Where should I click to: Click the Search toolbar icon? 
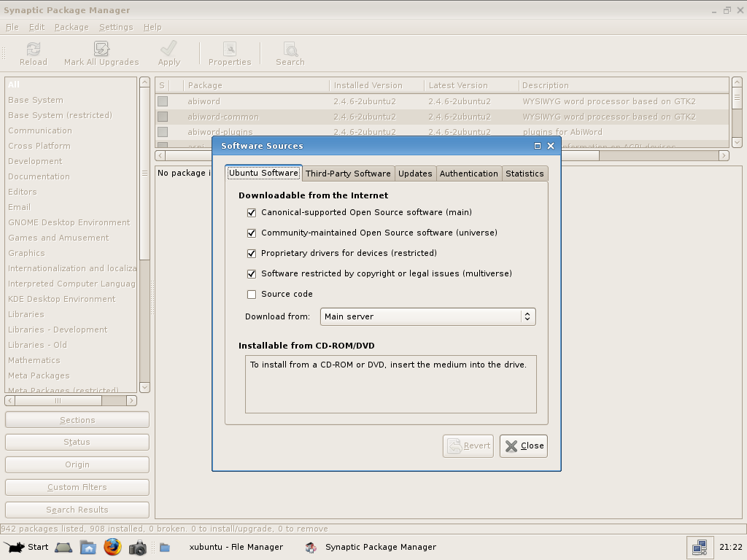tap(290, 49)
